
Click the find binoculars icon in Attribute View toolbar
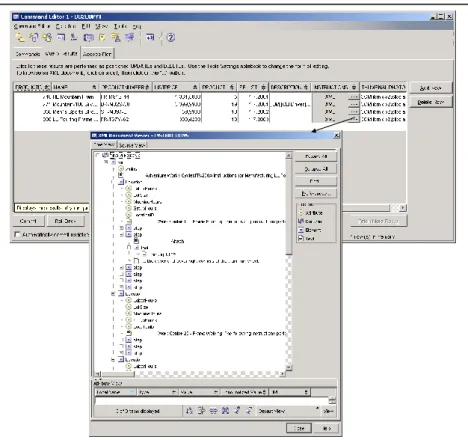click(x=225, y=411)
